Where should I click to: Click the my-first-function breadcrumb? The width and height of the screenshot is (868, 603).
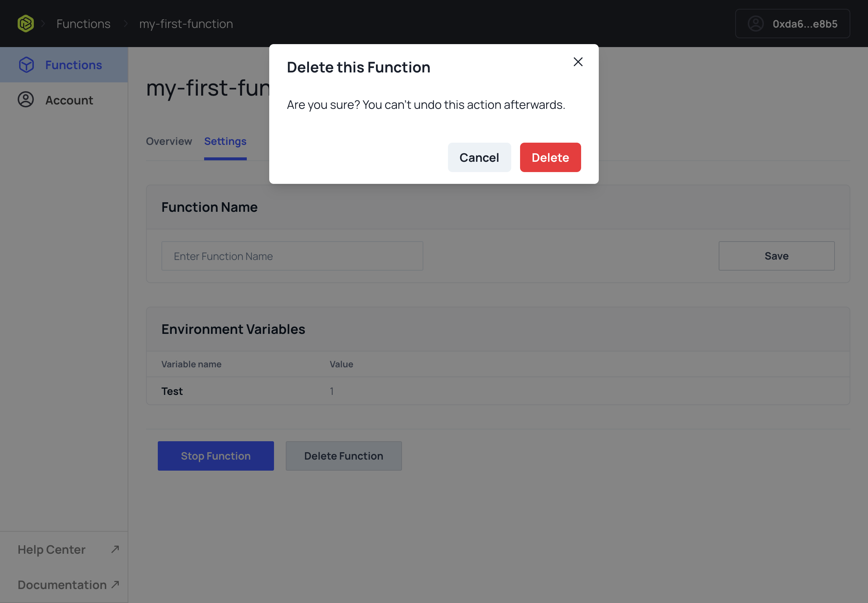[x=186, y=24]
